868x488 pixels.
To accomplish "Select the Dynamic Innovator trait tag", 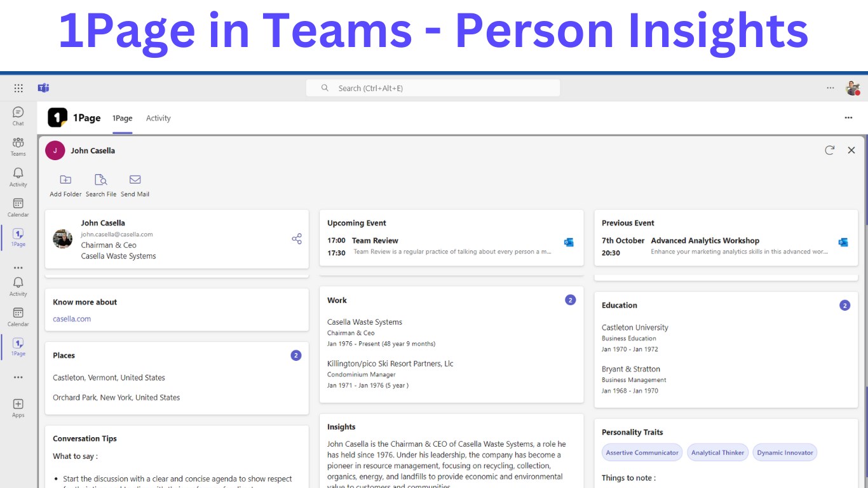I will (x=785, y=452).
